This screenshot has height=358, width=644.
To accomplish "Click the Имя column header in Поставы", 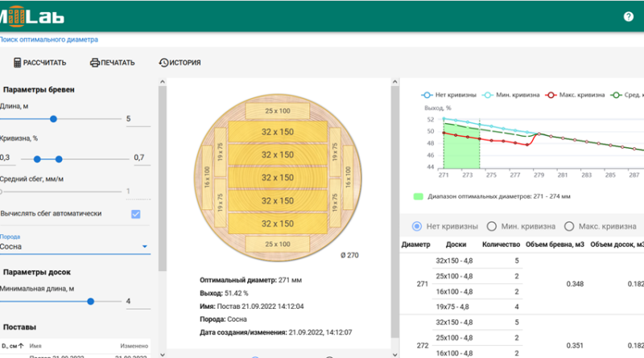I will click(x=35, y=346).
